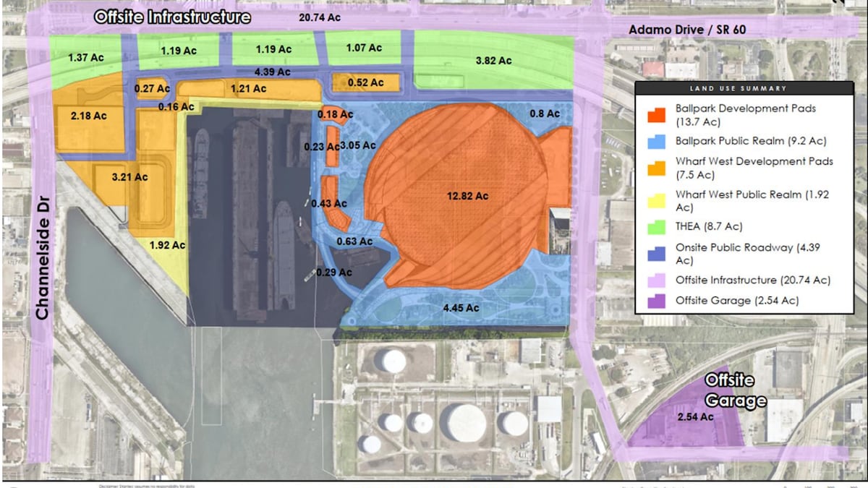Click the '4.45 Ac' public realm label
Screen dimensions: 868x488
coord(461,308)
